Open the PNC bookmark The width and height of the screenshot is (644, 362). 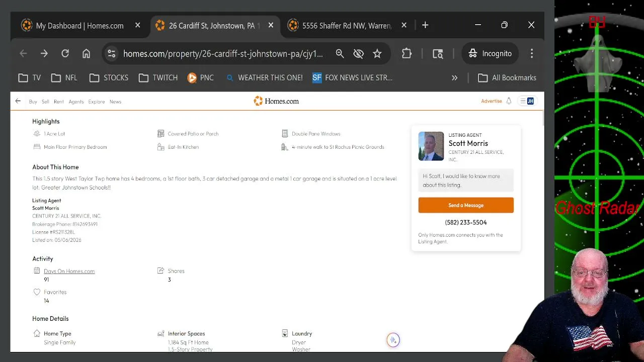201,78
